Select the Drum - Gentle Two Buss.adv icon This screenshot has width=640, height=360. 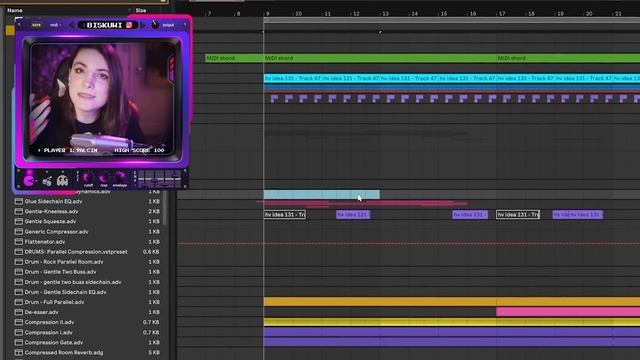pos(18,272)
